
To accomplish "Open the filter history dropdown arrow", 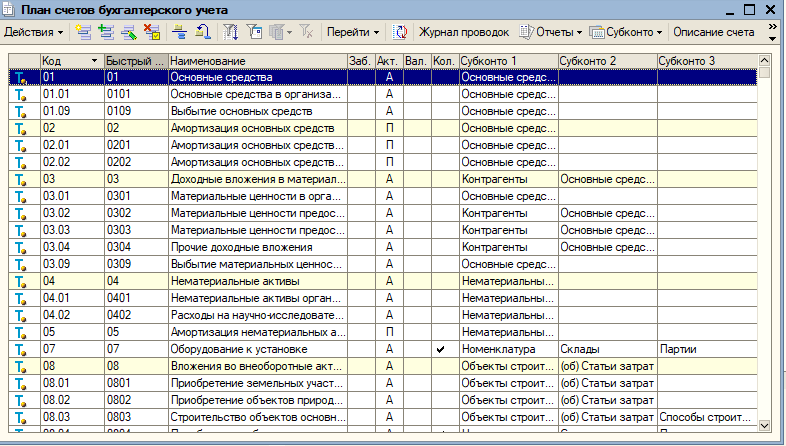I will coord(290,33).
